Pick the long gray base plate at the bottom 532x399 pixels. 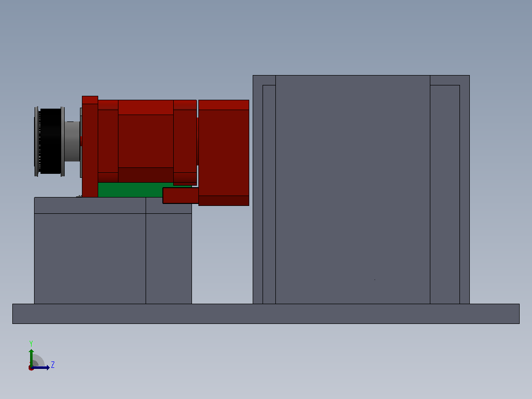pos(266,314)
